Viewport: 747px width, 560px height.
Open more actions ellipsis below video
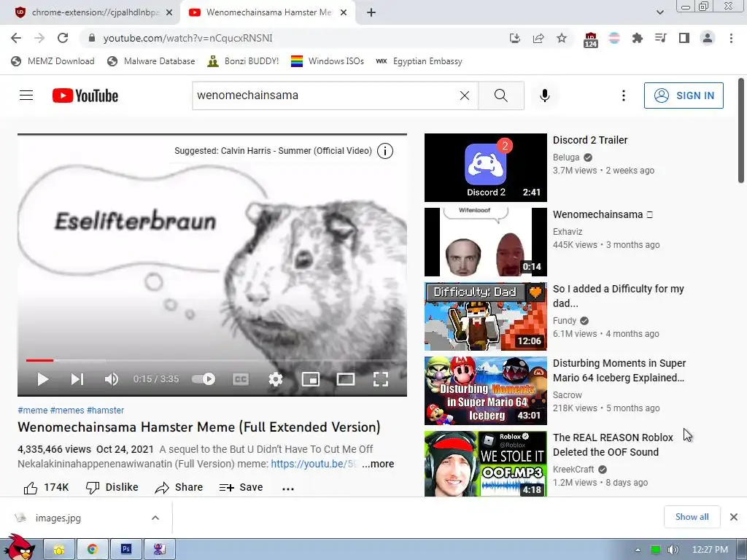(287, 489)
